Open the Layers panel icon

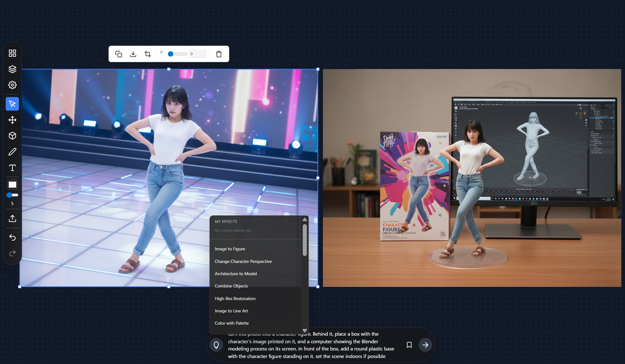pyautogui.click(x=12, y=69)
